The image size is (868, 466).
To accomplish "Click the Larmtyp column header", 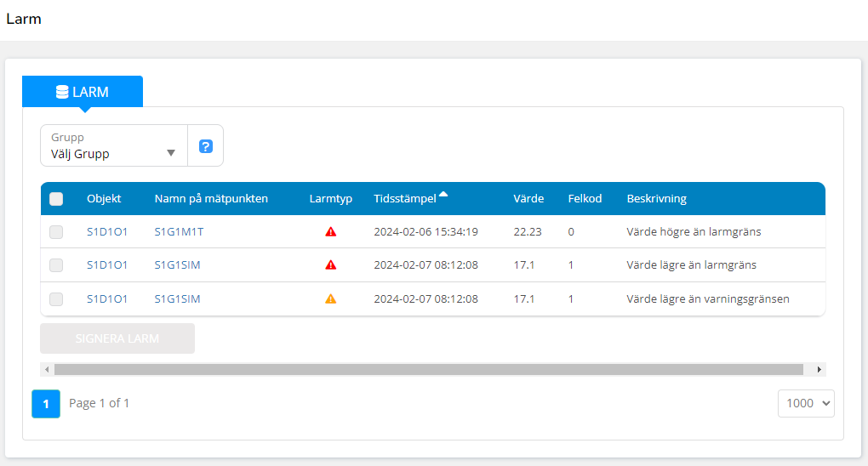I will point(330,199).
